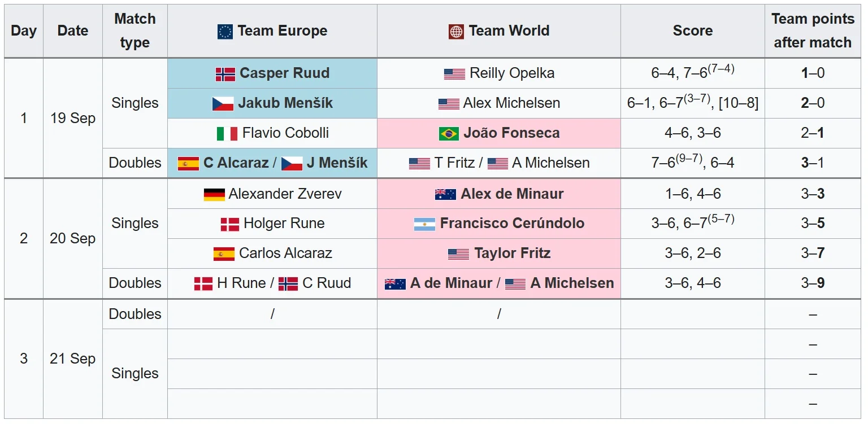Image resolution: width=868 pixels, height=424 pixels.
Task: Click Australian flag next to Alex de Minaur
Action: coord(445,195)
